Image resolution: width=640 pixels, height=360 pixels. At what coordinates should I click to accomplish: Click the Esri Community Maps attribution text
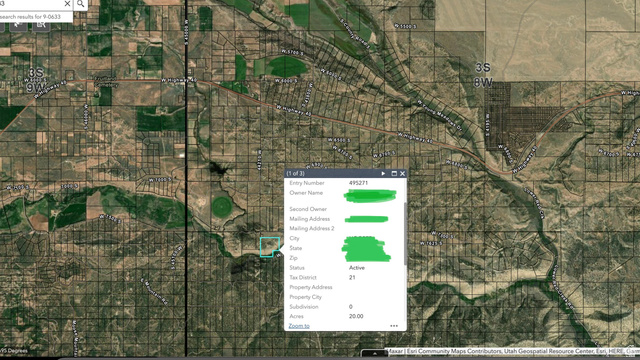click(x=455, y=351)
